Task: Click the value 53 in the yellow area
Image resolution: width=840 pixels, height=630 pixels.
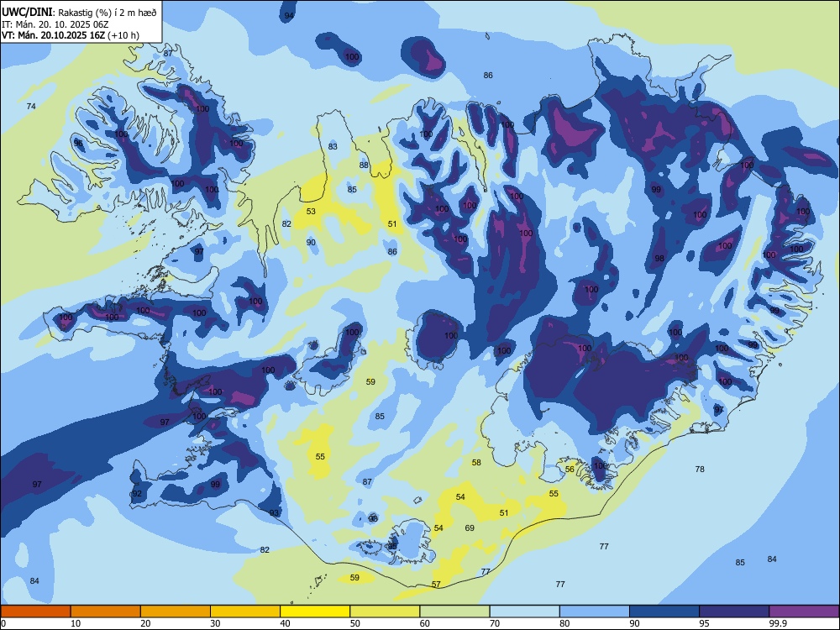Action: click(311, 211)
